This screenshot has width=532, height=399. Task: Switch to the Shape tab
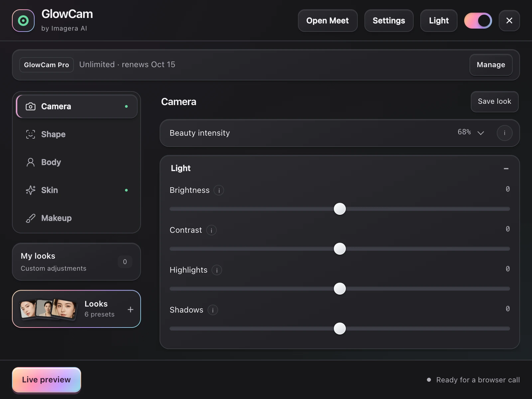point(77,134)
